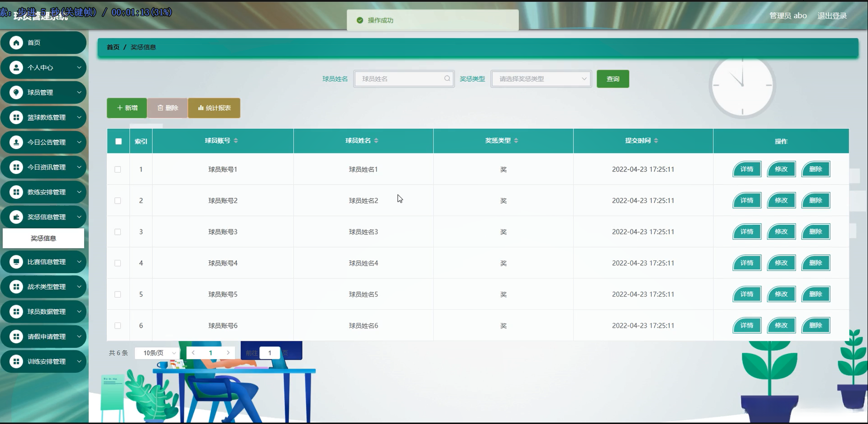Viewport: 868px width, 424px height.
Task: Sort by 奖惩类型 column arrows
Action: (516, 141)
